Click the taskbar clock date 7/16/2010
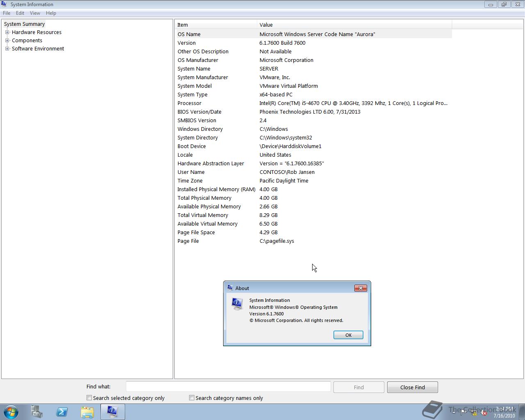525x420 pixels. [504, 415]
